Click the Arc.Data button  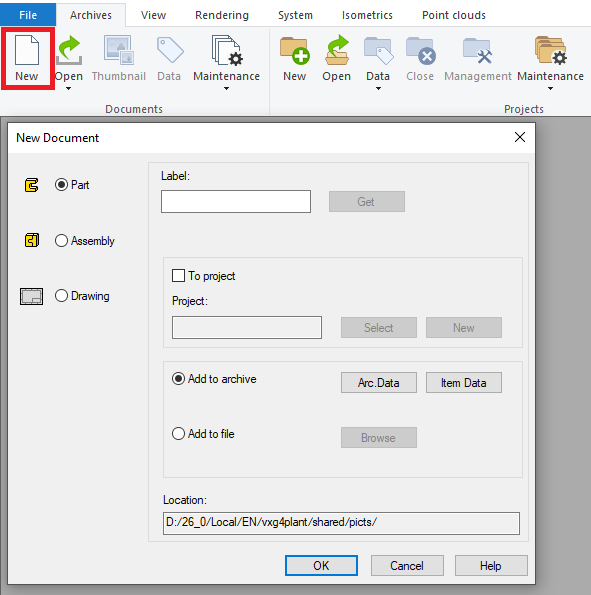point(379,382)
